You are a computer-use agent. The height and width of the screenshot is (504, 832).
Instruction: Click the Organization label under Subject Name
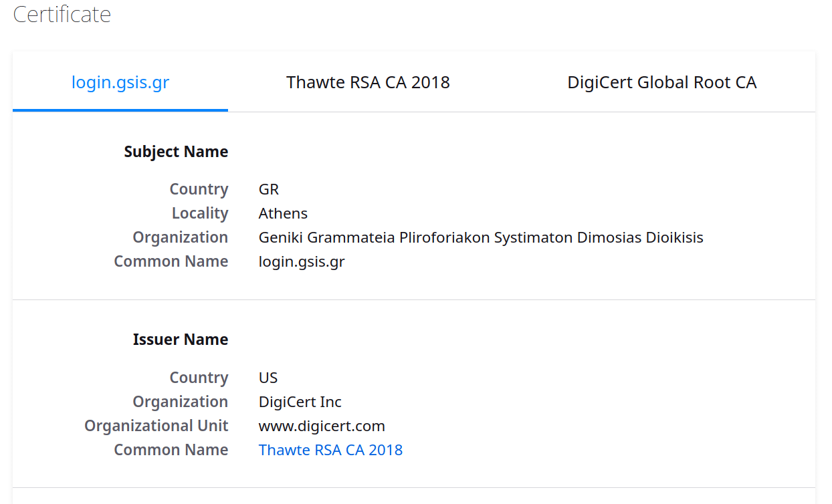pyautogui.click(x=181, y=237)
